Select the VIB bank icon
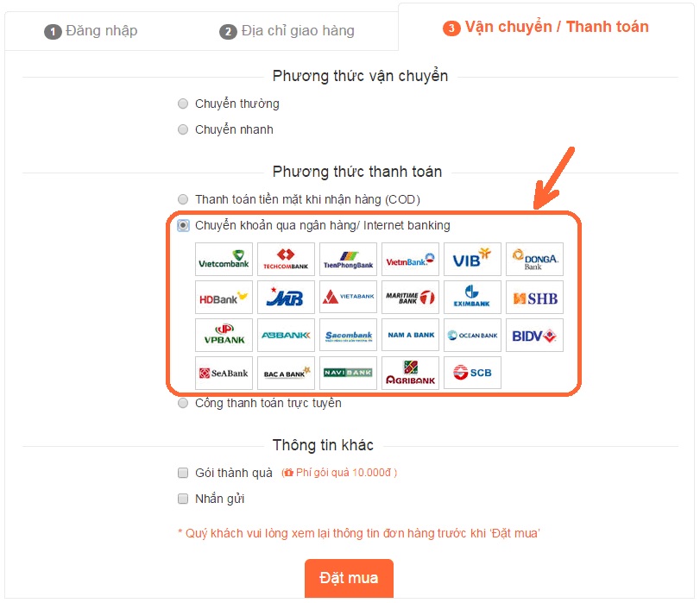 472,260
